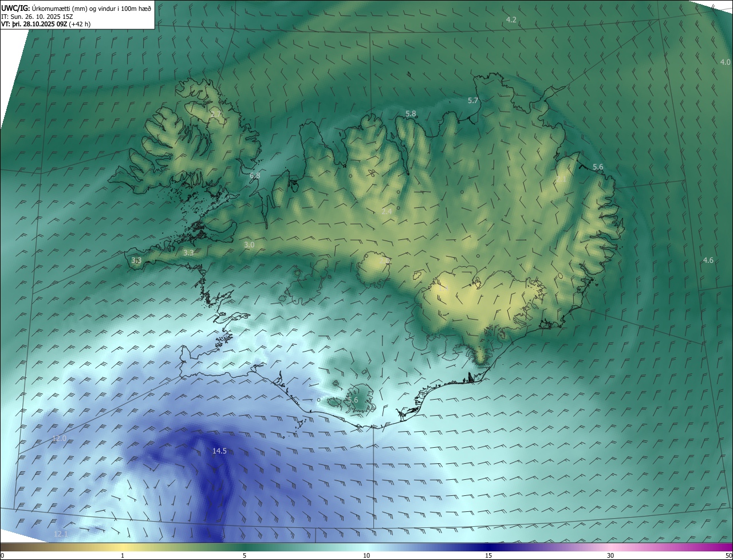
Task: Click the 2.7 value in the Westfjords
Action: click(x=216, y=115)
